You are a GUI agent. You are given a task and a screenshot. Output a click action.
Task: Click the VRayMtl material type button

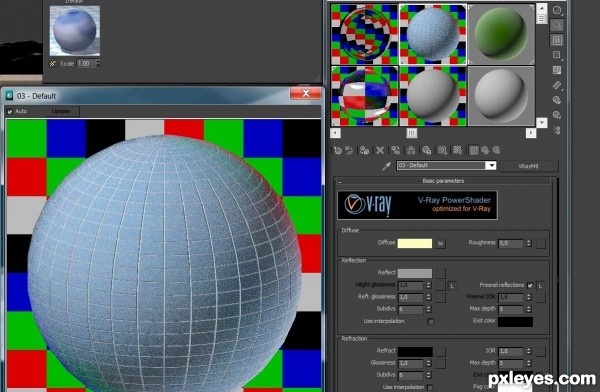pos(529,166)
